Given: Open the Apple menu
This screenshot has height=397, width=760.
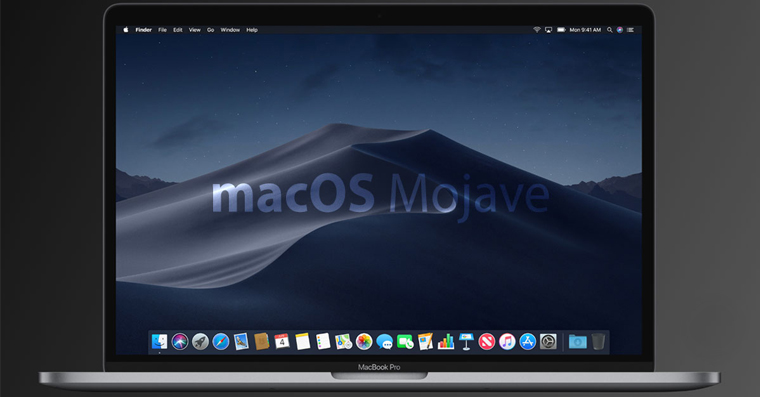Looking at the screenshot, I should (x=126, y=30).
